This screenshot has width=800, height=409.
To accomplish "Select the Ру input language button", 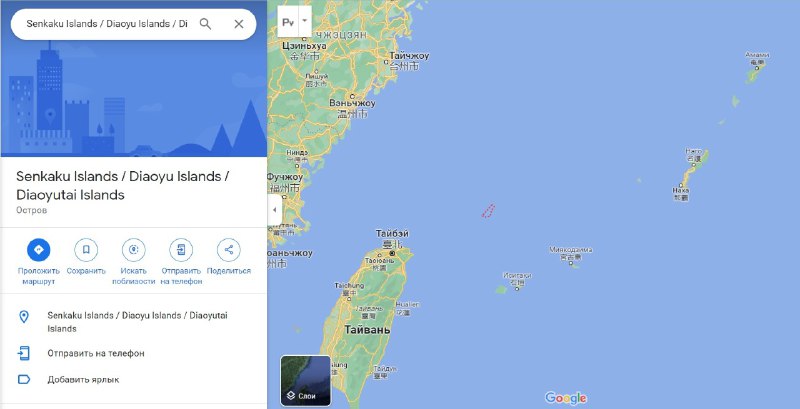I will click(288, 21).
